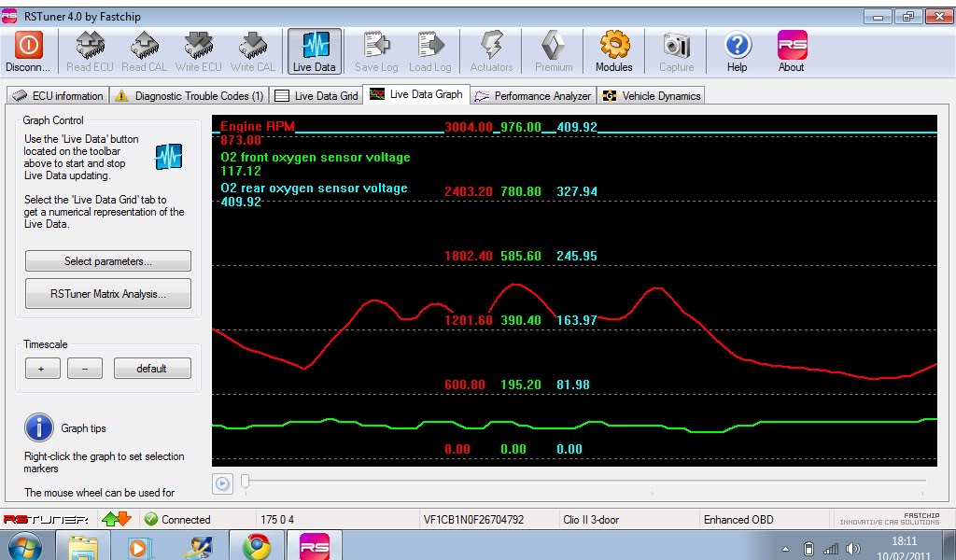Click the Read ECU chip icon

pos(90,46)
